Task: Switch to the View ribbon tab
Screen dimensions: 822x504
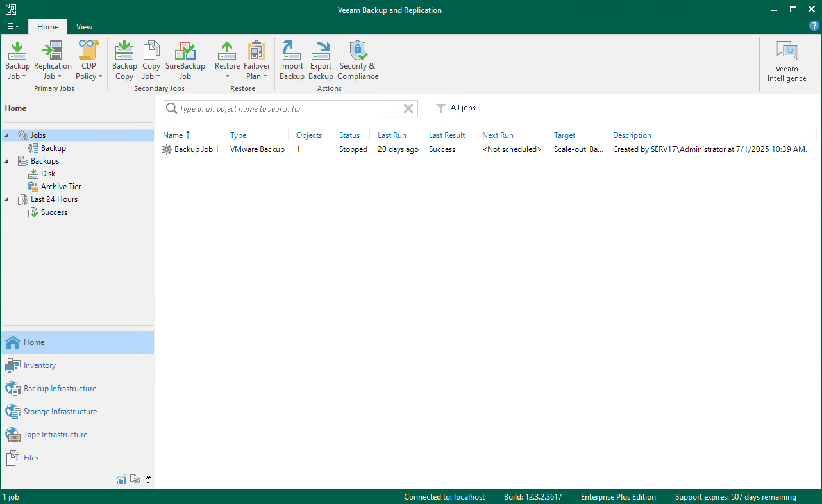Action: (x=84, y=27)
